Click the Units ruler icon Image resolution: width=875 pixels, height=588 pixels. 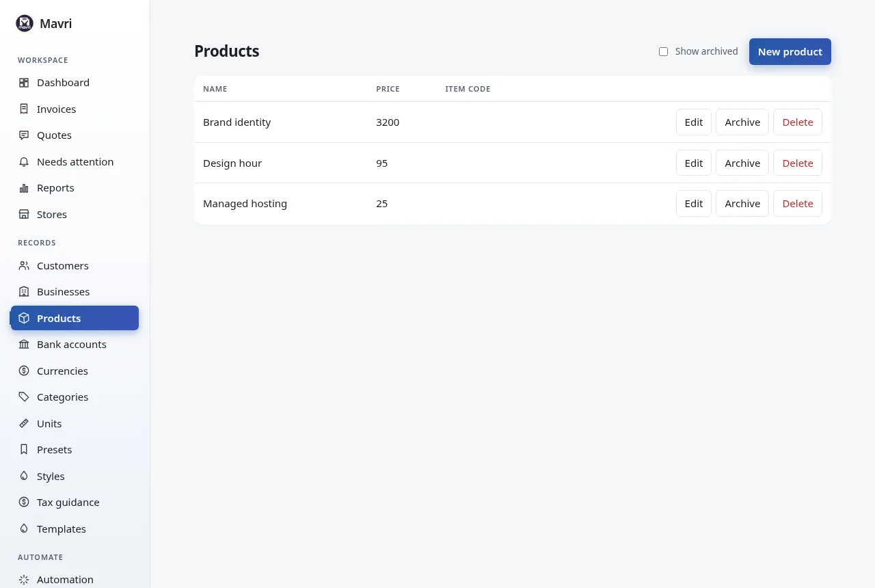point(24,424)
